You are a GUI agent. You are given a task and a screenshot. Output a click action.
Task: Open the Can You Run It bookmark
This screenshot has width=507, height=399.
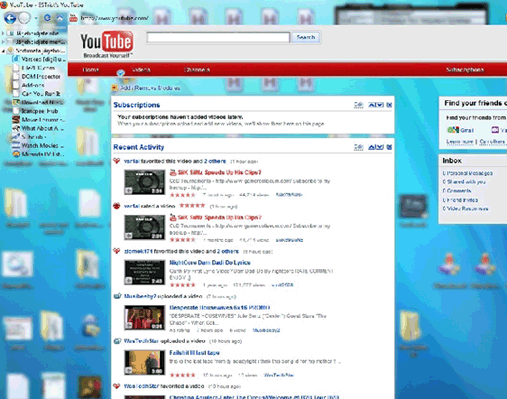tap(41, 94)
